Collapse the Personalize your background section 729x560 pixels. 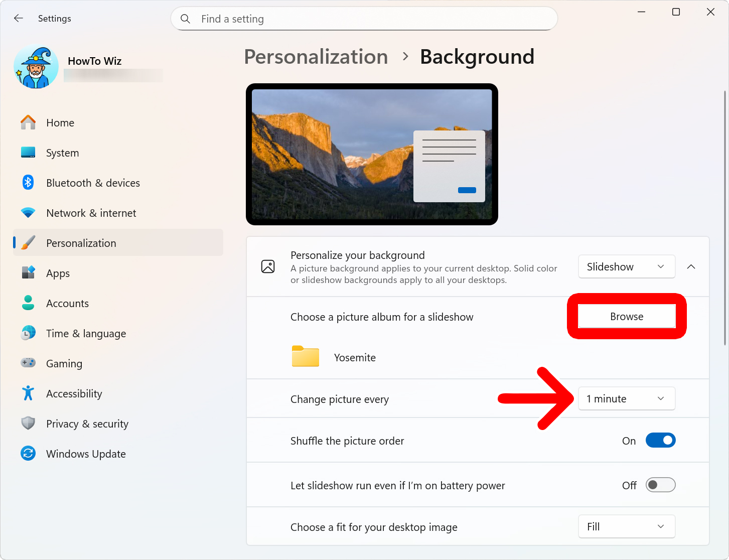tap(691, 267)
